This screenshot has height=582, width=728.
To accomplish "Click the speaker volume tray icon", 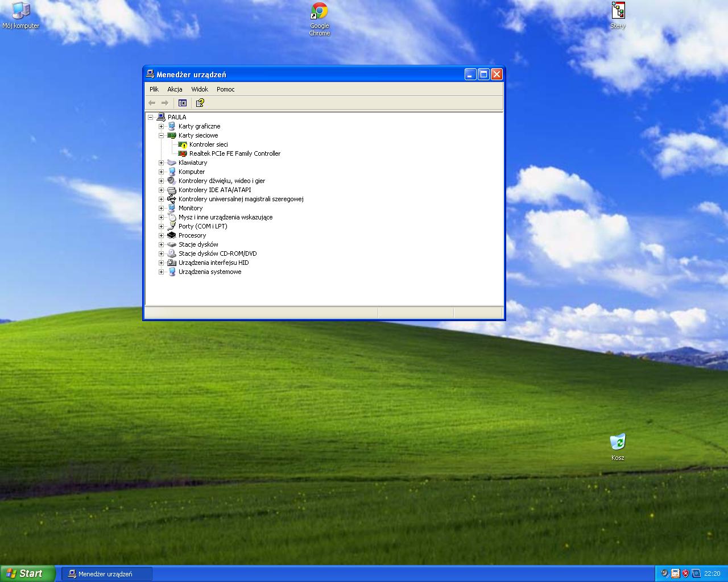I will [664, 573].
